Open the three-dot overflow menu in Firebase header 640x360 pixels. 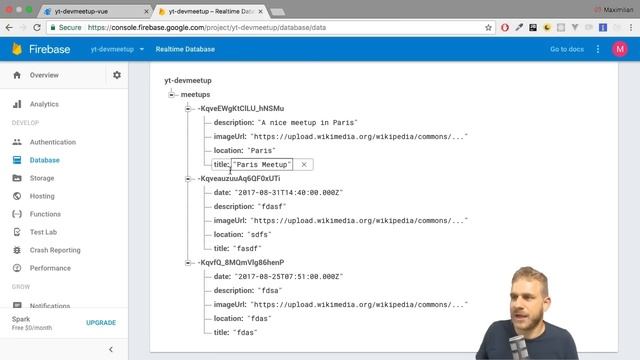(x=598, y=49)
